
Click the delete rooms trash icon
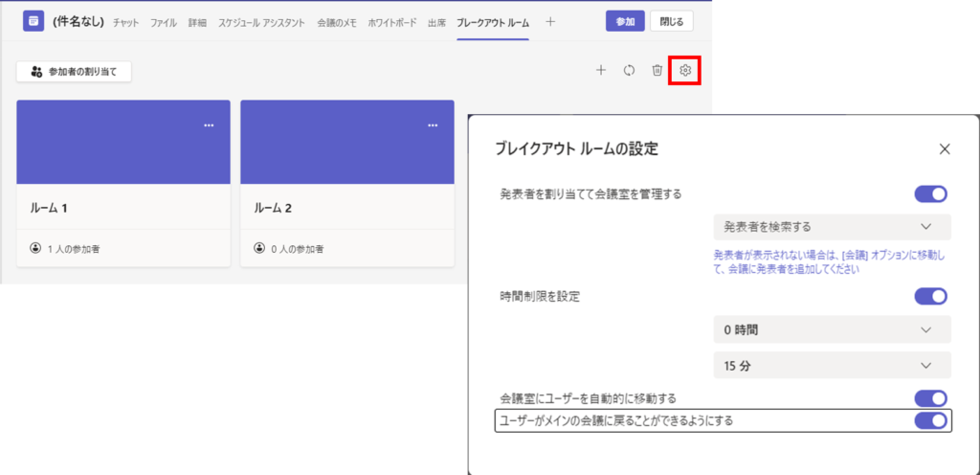pyautogui.click(x=657, y=70)
